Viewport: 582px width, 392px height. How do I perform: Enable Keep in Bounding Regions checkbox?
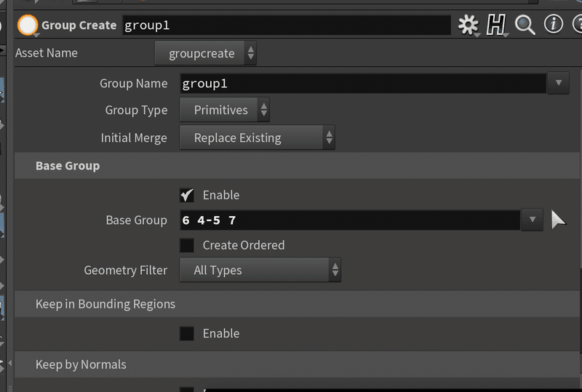tap(187, 333)
